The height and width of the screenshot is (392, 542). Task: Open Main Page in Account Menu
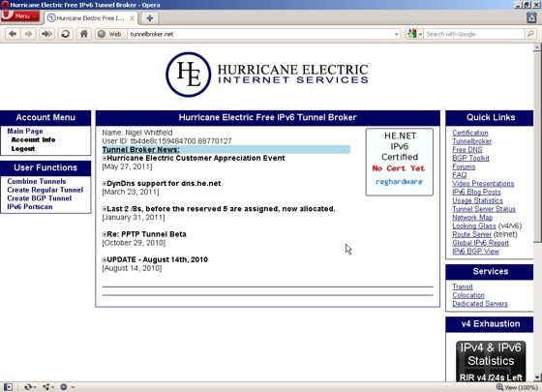coord(25,131)
